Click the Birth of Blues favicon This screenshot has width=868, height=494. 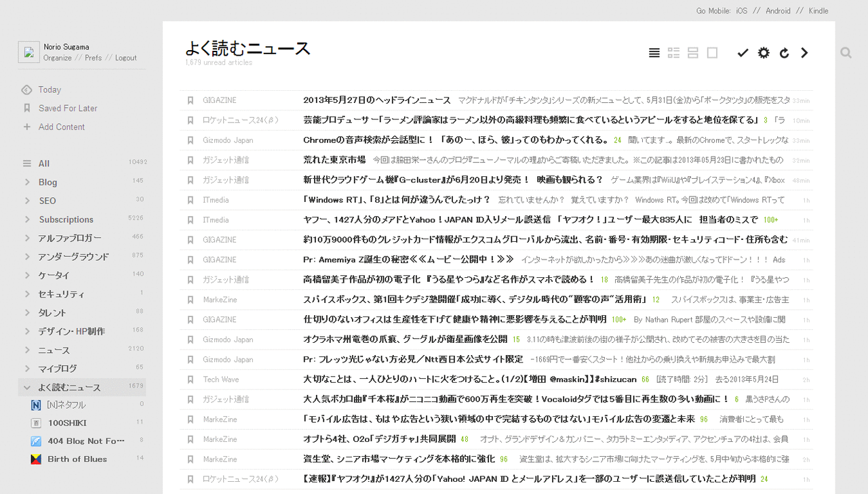(36, 459)
